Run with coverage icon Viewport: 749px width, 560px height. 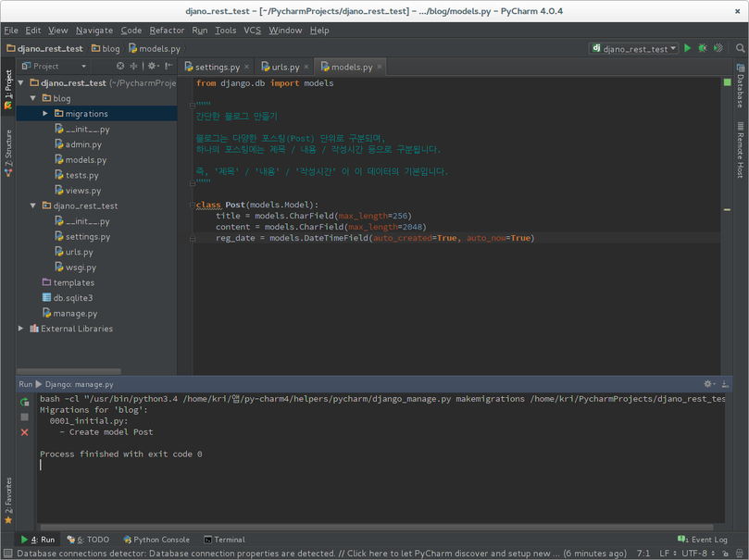(718, 48)
